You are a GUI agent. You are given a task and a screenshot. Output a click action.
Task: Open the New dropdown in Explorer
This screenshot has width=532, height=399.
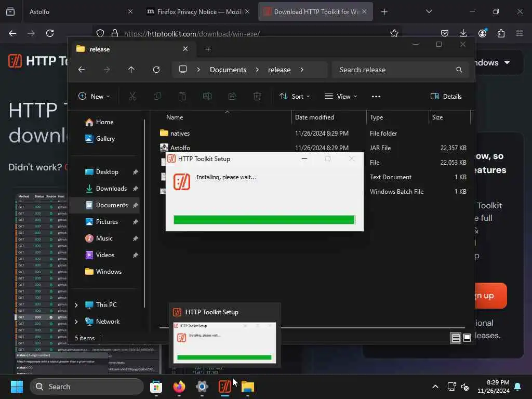[94, 96]
